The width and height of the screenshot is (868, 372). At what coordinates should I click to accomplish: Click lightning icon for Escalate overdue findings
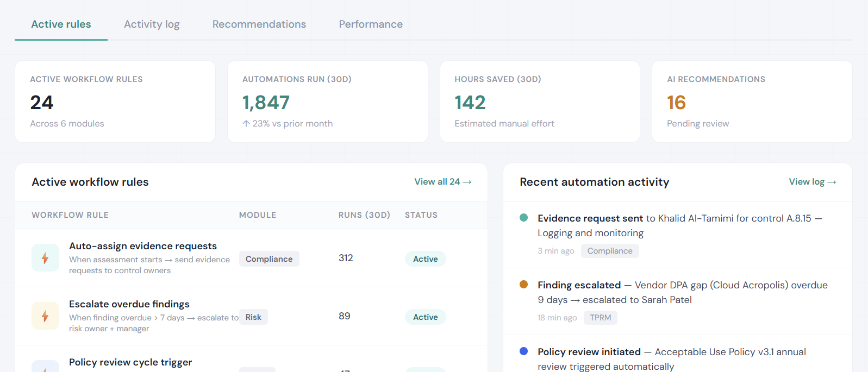tap(45, 316)
